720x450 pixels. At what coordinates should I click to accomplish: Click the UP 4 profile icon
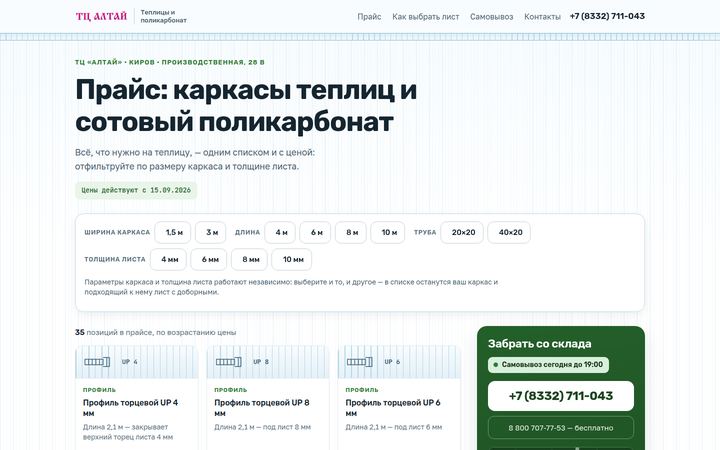point(97,362)
